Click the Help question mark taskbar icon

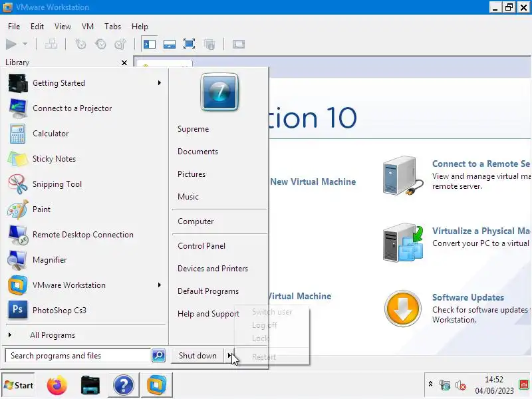pos(123,385)
